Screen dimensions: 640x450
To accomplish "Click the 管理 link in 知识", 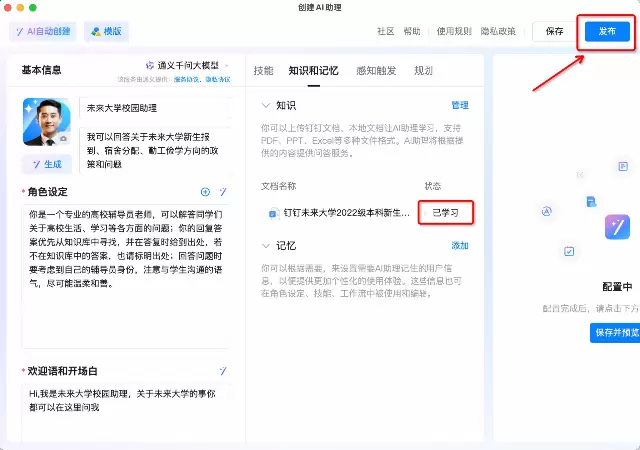I will (459, 105).
